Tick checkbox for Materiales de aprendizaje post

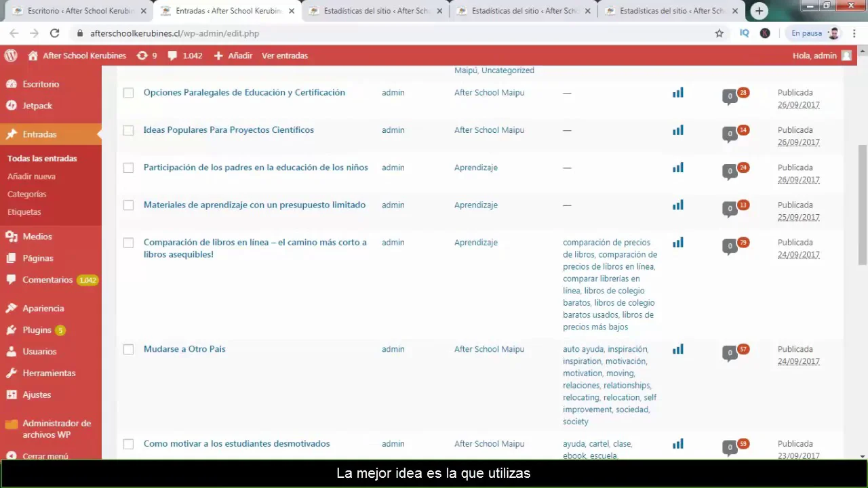(x=128, y=205)
